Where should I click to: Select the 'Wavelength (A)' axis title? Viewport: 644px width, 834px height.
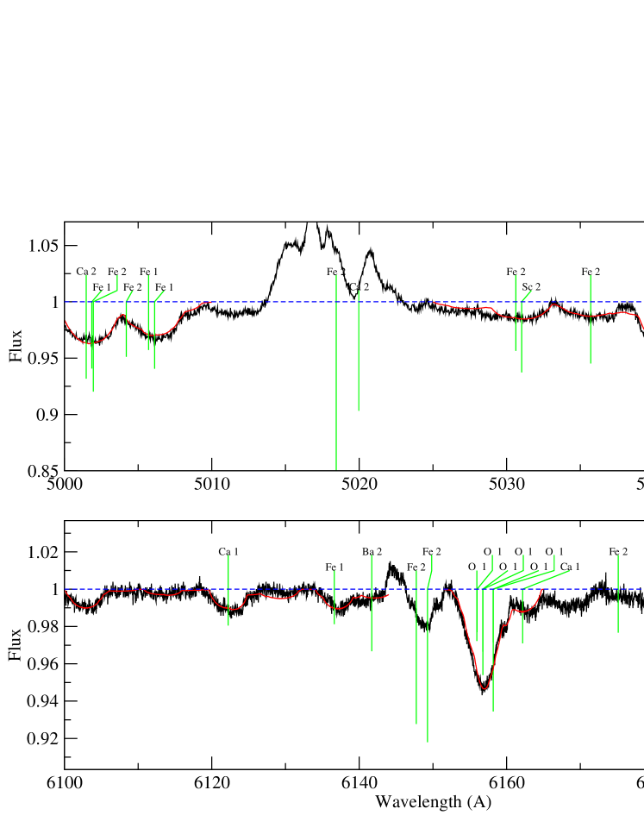pyautogui.click(x=433, y=801)
